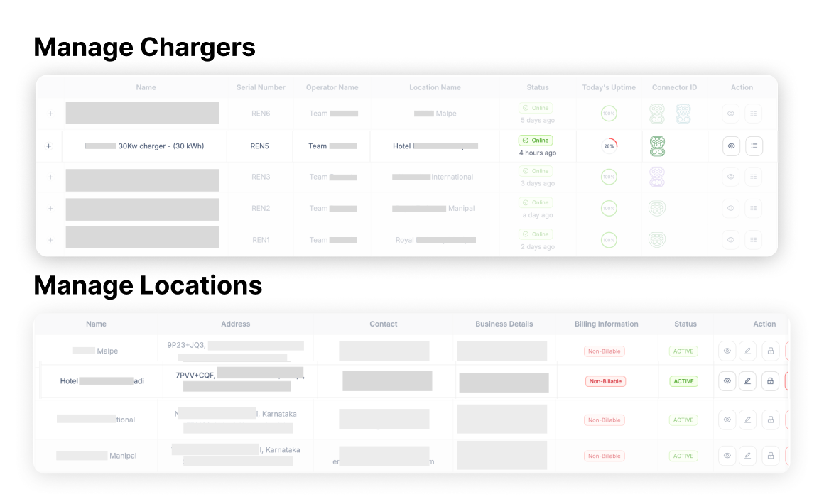This screenshot has height=504, width=824.
Task: Click the 30Kw charger name cell
Action: tap(144, 146)
